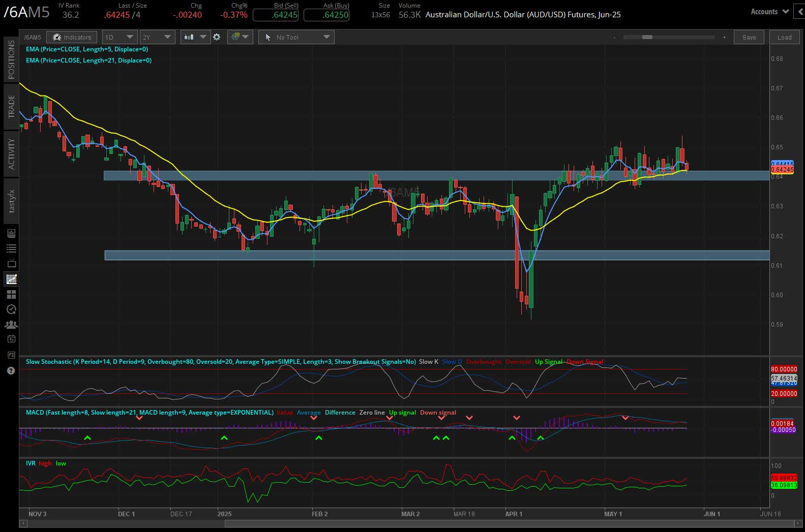Click the MAY 1 date axis label
This screenshot has width=805, height=532.
click(x=613, y=514)
